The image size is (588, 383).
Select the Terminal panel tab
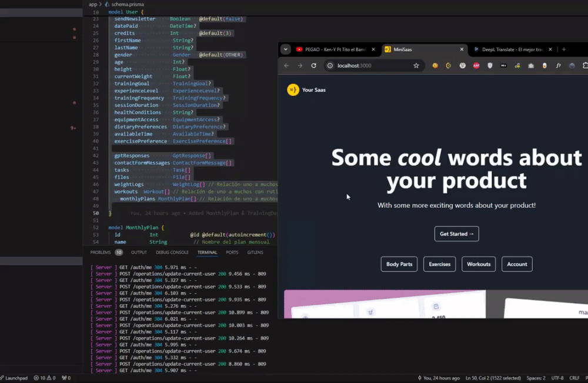pos(208,253)
